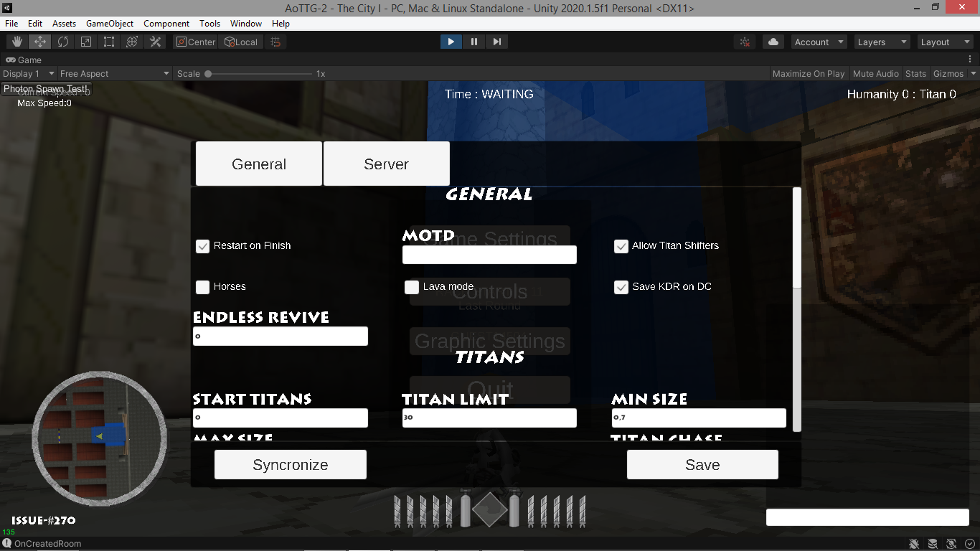
Task: Select the Move tool
Action: coord(39,42)
